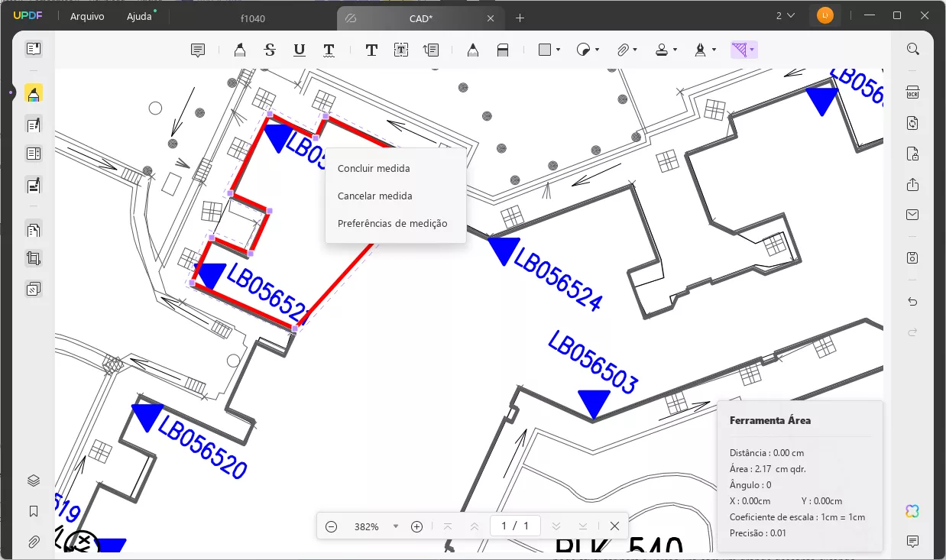Select the underline text tool

300,50
